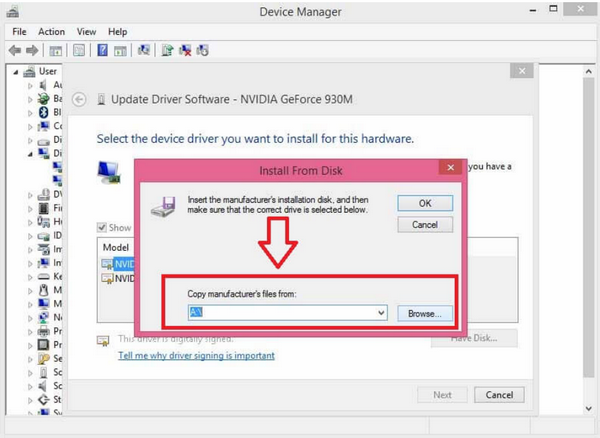Image resolution: width=600 pixels, height=438 pixels.
Task: Click the blue Help toolbar icon
Action: [x=101, y=49]
